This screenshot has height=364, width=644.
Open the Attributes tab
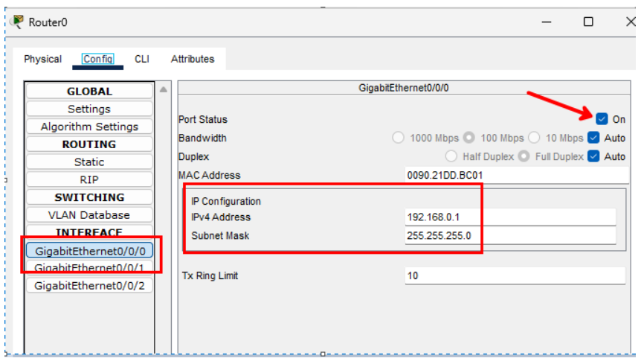pyautogui.click(x=193, y=59)
